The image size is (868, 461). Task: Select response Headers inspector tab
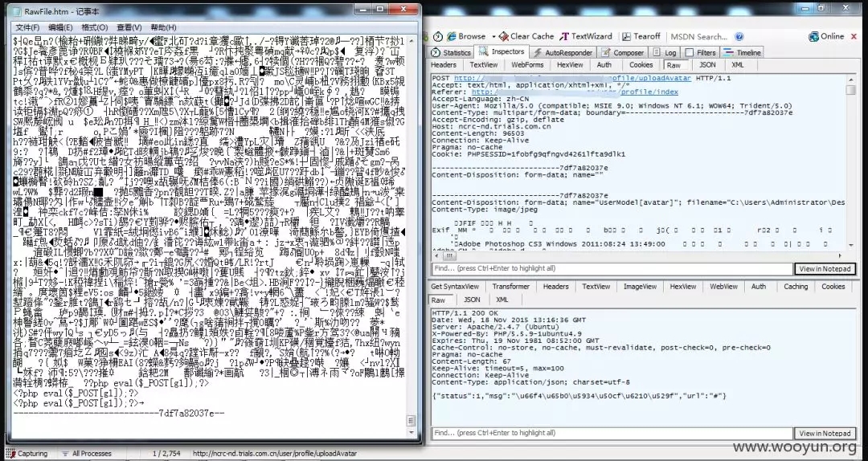(x=555, y=287)
